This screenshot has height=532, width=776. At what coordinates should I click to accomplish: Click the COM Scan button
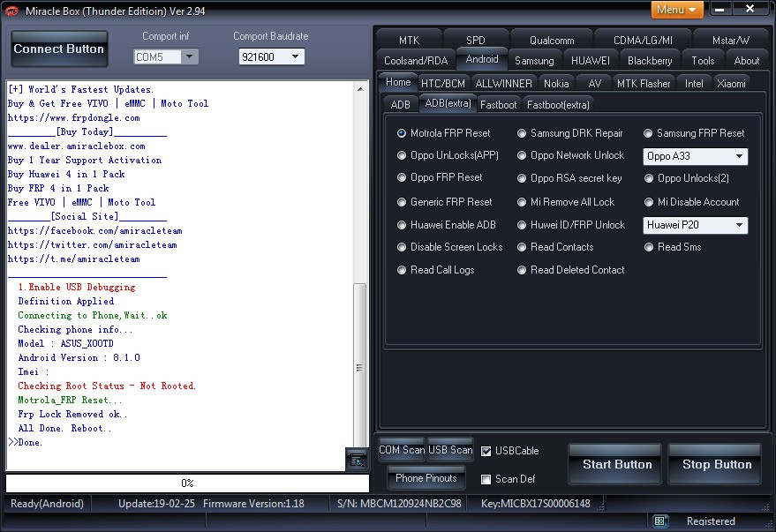point(402,450)
